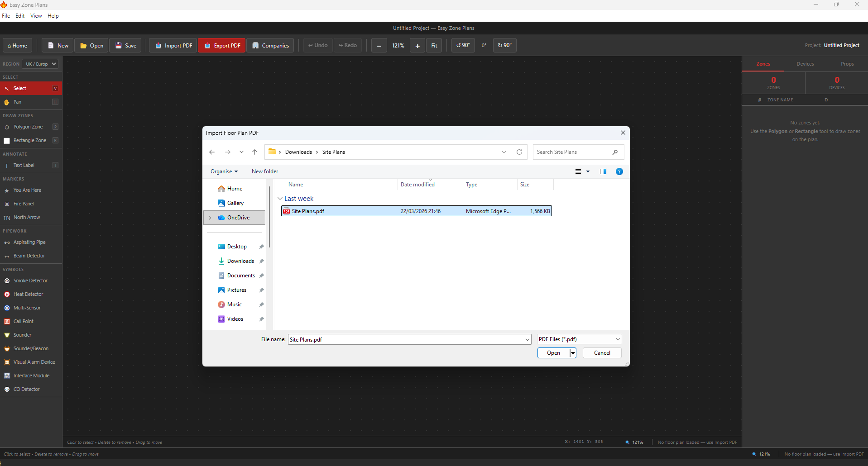Click the Save toolbar button
Screen dimensions: 868x466
click(x=125, y=45)
